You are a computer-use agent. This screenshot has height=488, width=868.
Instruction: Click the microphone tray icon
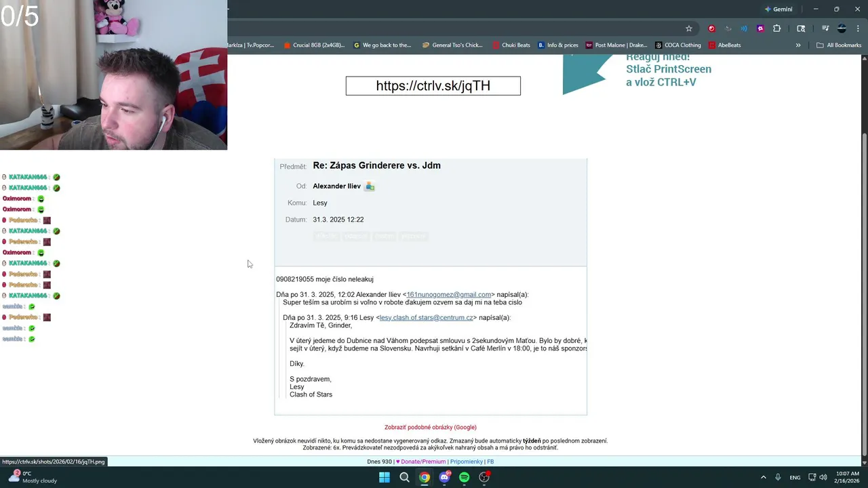778,477
